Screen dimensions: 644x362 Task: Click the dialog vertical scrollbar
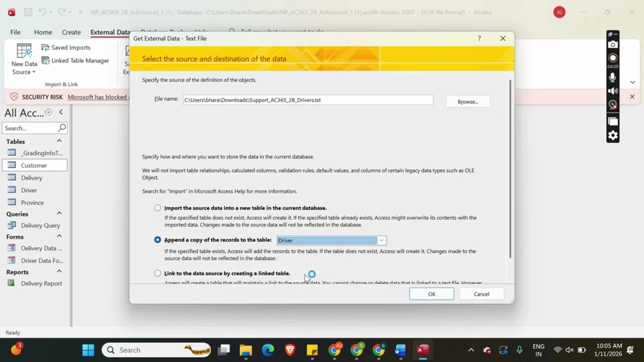pos(511,168)
